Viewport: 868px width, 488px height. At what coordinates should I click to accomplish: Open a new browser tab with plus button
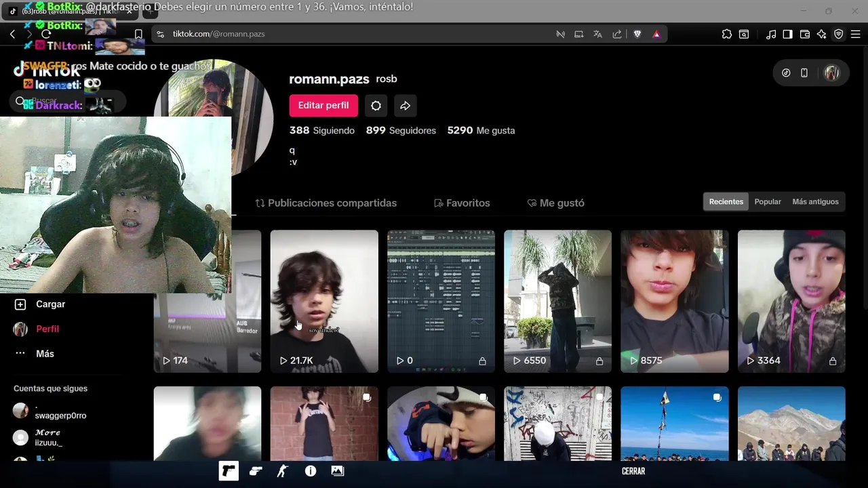tap(151, 12)
